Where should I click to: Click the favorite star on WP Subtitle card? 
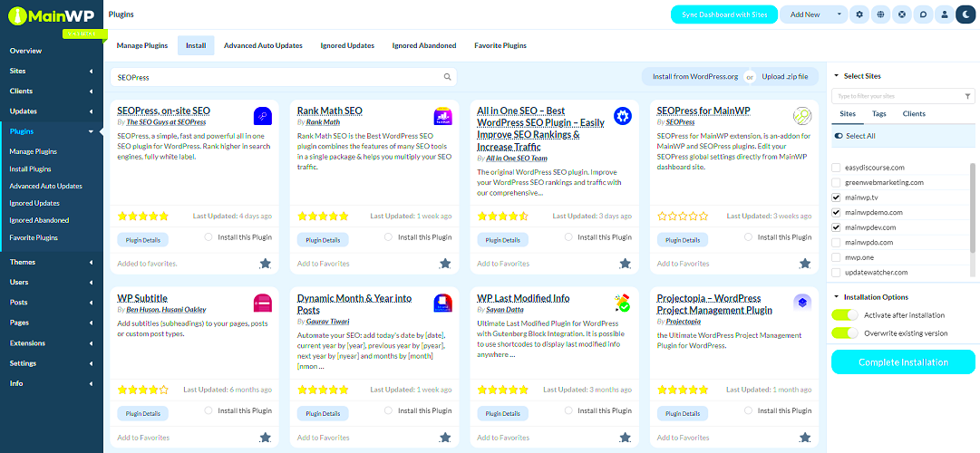point(265,438)
